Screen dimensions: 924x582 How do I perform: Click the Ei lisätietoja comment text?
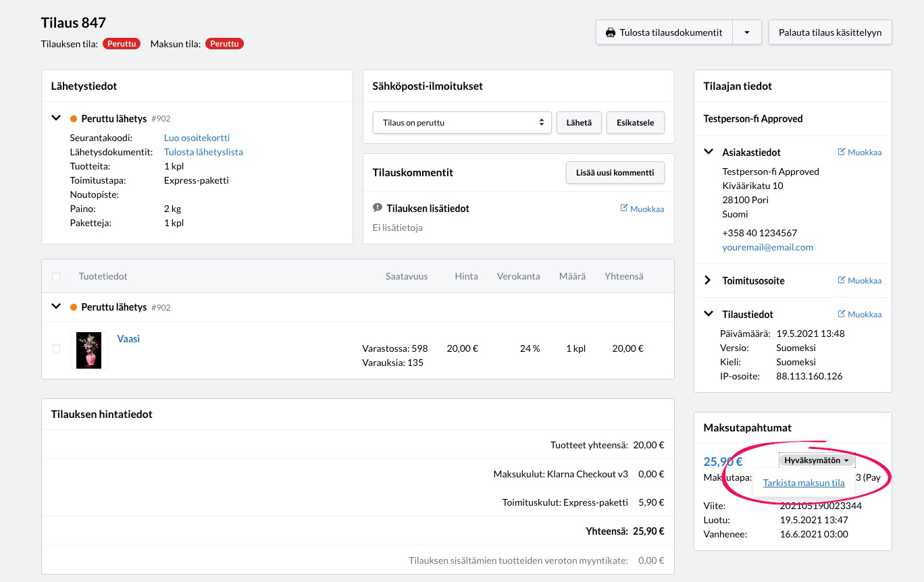click(x=398, y=228)
